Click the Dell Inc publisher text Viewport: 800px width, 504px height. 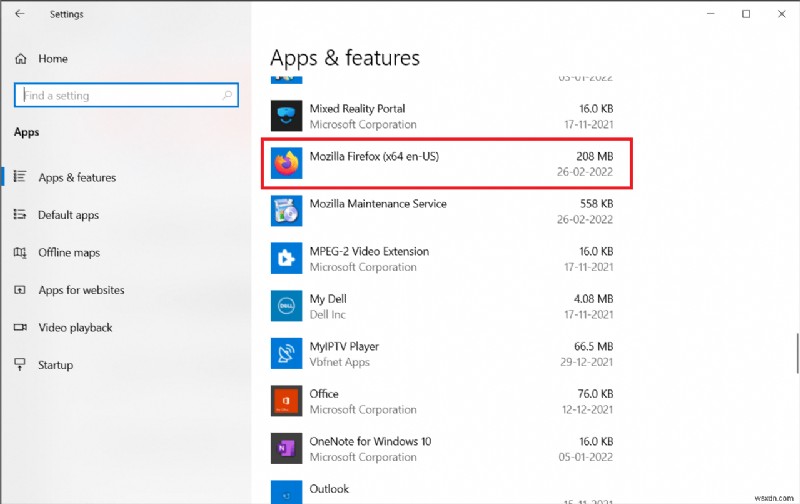(328, 315)
